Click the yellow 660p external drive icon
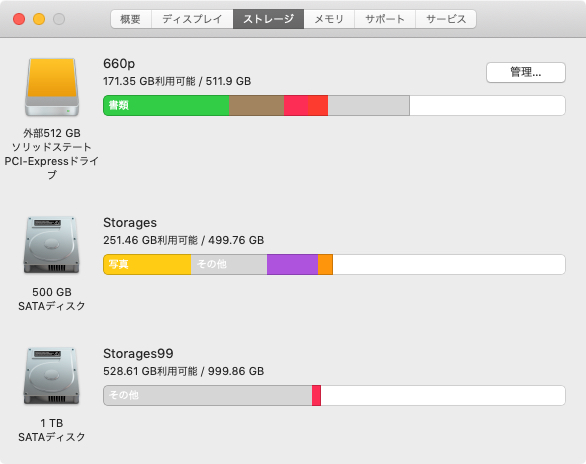The height and width of the screenshot is (464, 586). click(x=52, y=87)
